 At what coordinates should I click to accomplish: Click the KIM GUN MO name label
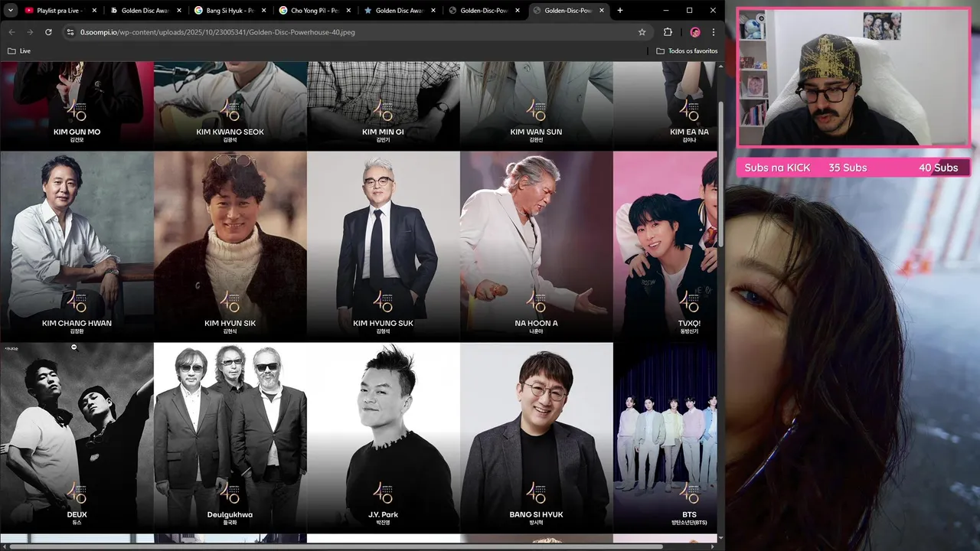click(x=77, y=132)
